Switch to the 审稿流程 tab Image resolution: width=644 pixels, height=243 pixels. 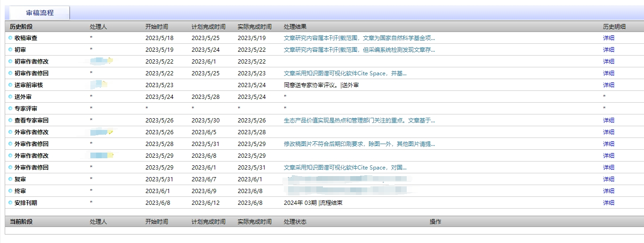pyautogui.click(x=40, y=13)
